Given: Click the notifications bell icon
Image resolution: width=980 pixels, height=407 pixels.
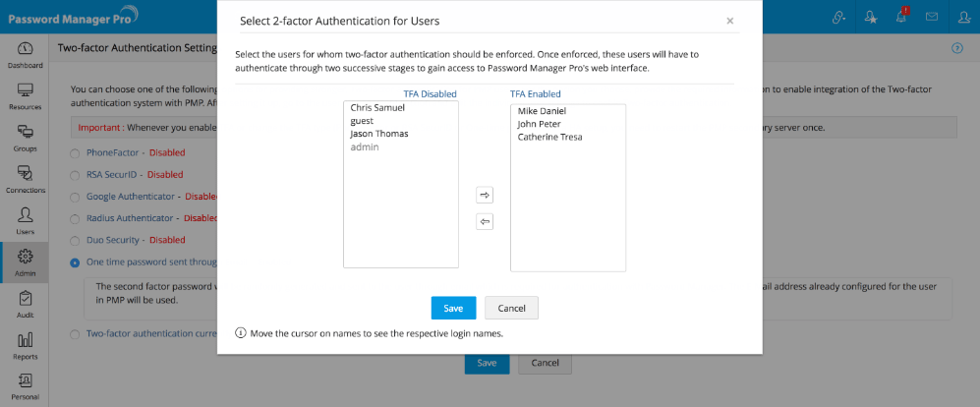Looking at the screenshot, I should tap(900, 17).
